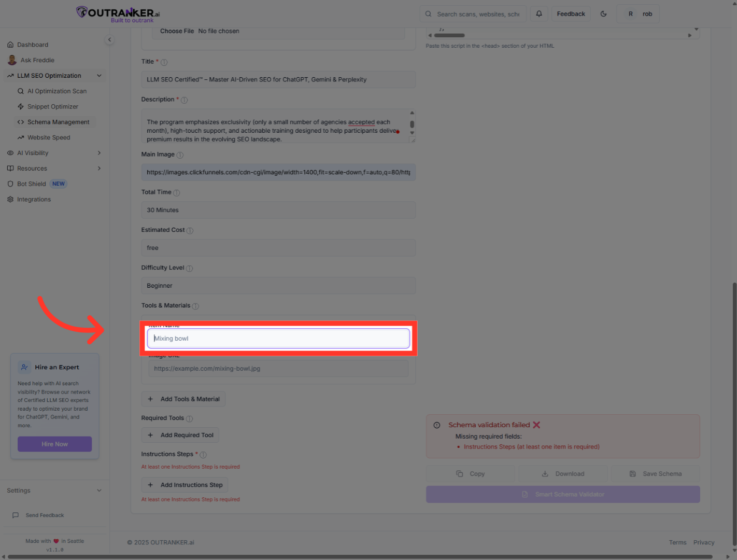Image resolution: width=737 pixels, height=560 pixels.
Task: Click the Total Time field
Action: [278, 210]
